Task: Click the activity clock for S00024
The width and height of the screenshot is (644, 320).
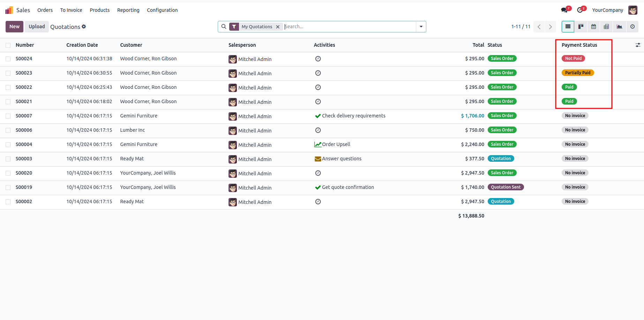Action: 318,59
